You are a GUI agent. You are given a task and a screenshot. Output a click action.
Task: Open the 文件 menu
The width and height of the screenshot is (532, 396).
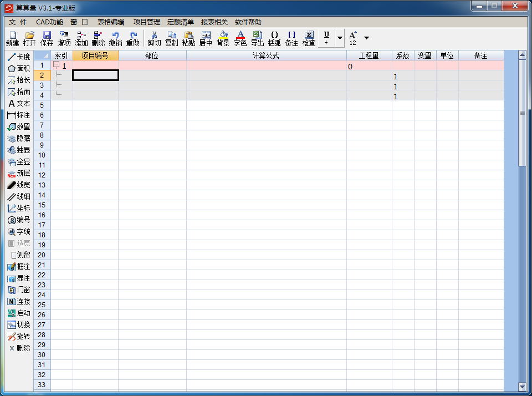18,22
